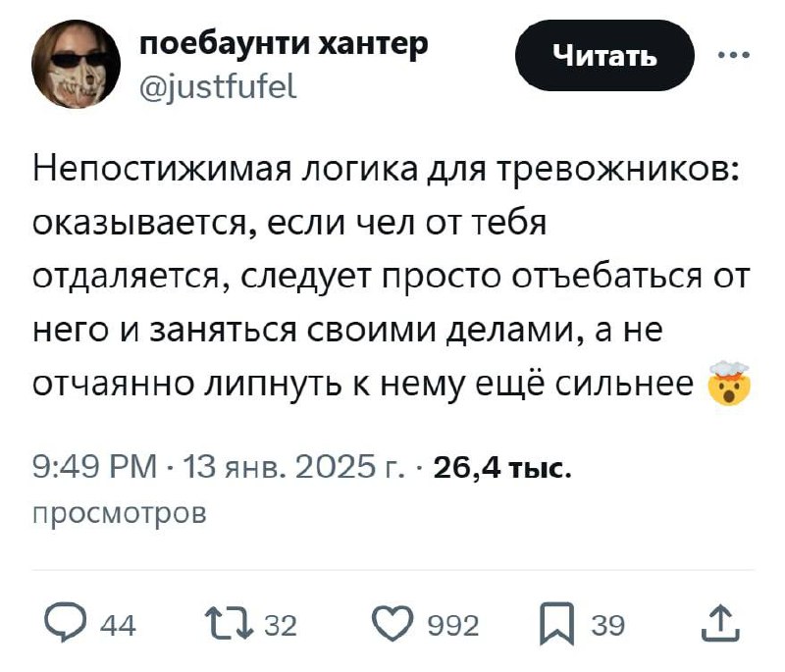Click the просмотров views label
Screen dimensions: 785x672
coord(120,512)
